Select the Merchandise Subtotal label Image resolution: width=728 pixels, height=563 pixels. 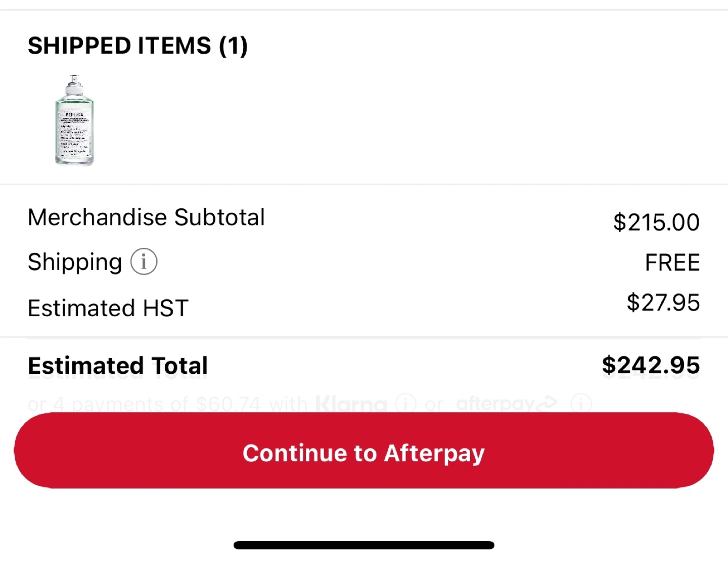(x=146, y=218)
